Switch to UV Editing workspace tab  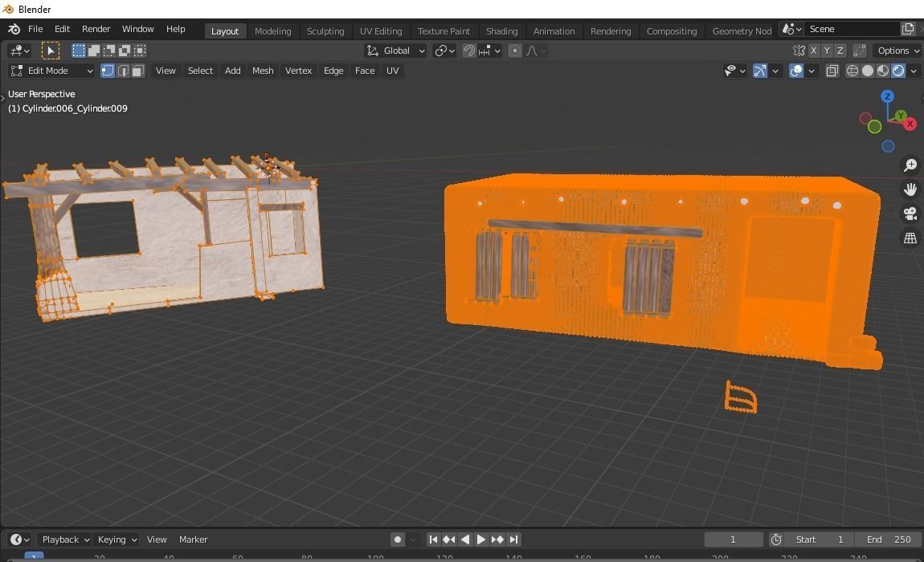pyautogui.click(x=381, y=31)
